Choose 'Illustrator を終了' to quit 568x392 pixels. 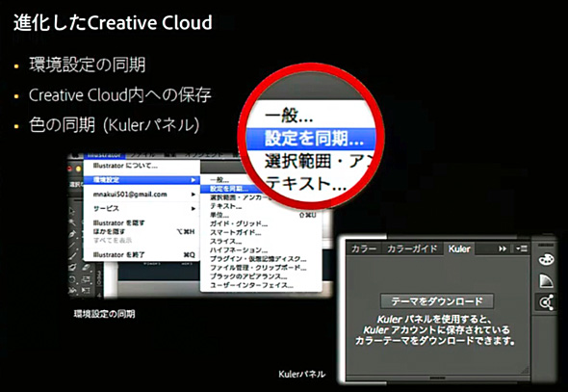point(118,254)
